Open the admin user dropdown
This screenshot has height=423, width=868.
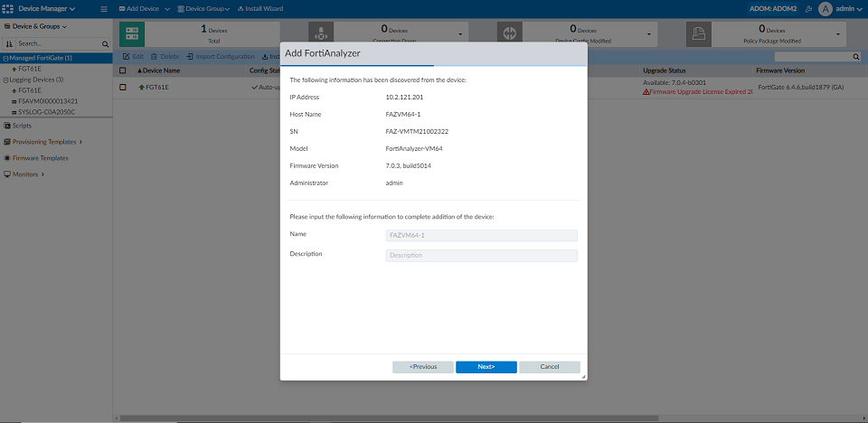(849, 9)
